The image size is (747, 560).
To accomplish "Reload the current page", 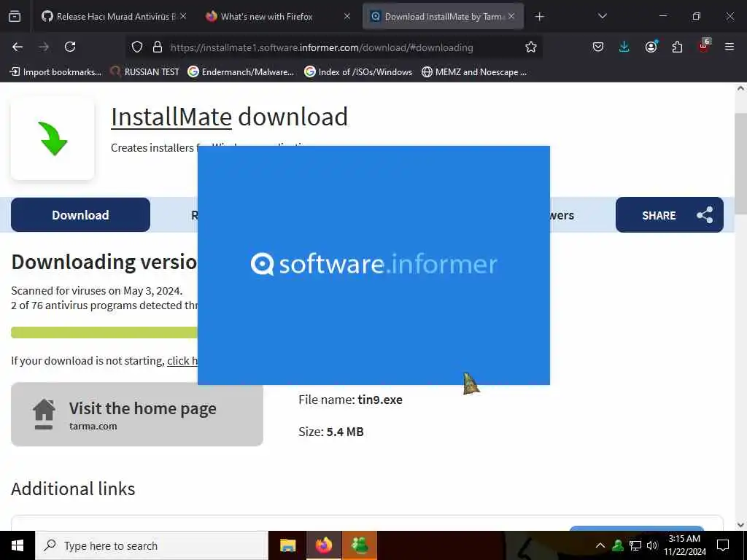I will tap(70, 47).
